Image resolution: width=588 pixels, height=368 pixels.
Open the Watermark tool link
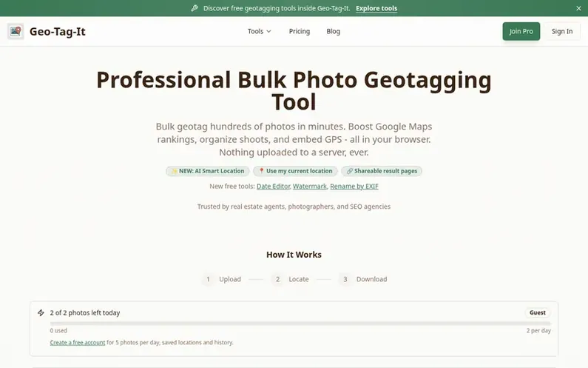coord(310,187)
